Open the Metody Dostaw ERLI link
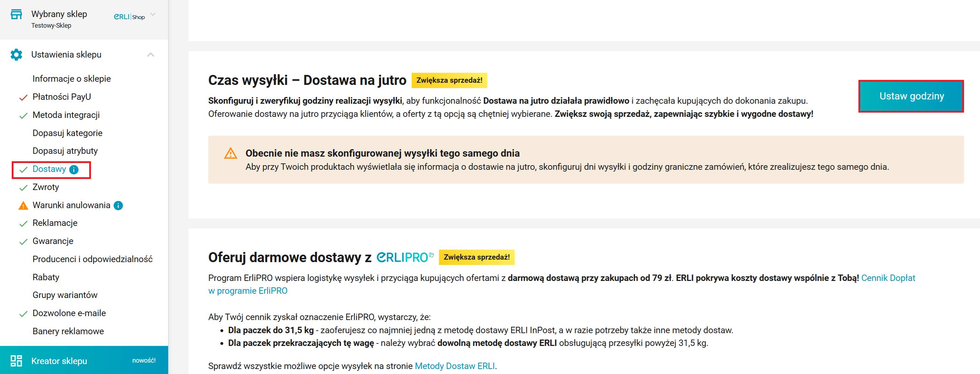This screenshot has width=980, height=374. tap(455, 365)
